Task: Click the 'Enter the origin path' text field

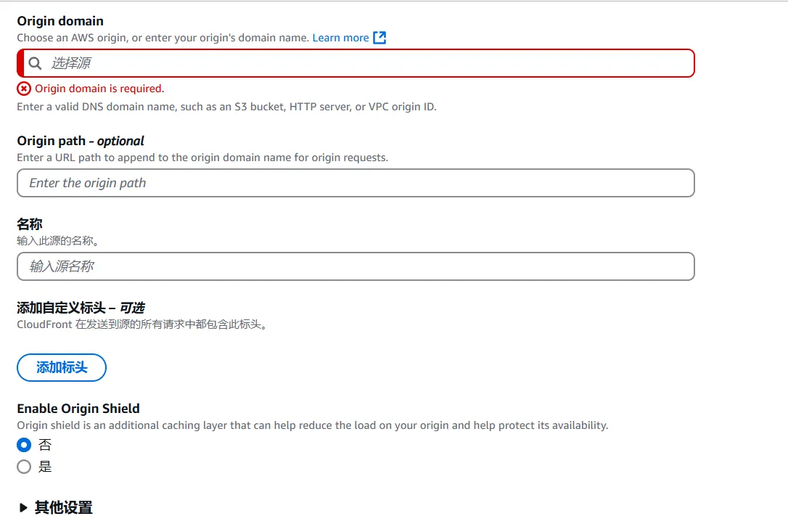Action: 356,183
